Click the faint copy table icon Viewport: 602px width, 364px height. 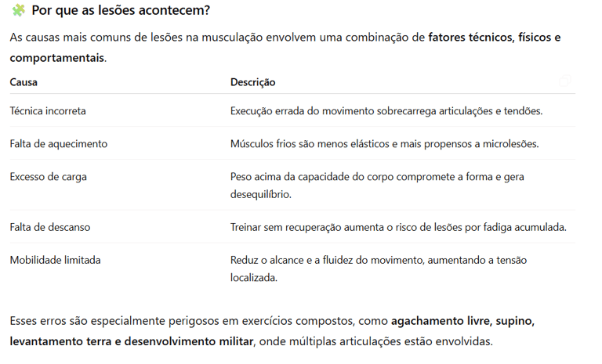(564, 81)
